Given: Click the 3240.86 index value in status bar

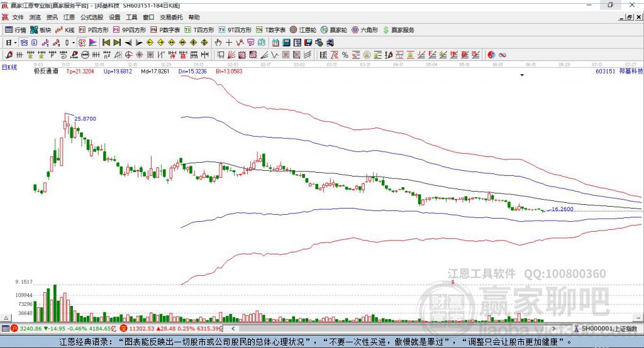Looking at the screenshot, I should 30,329.
